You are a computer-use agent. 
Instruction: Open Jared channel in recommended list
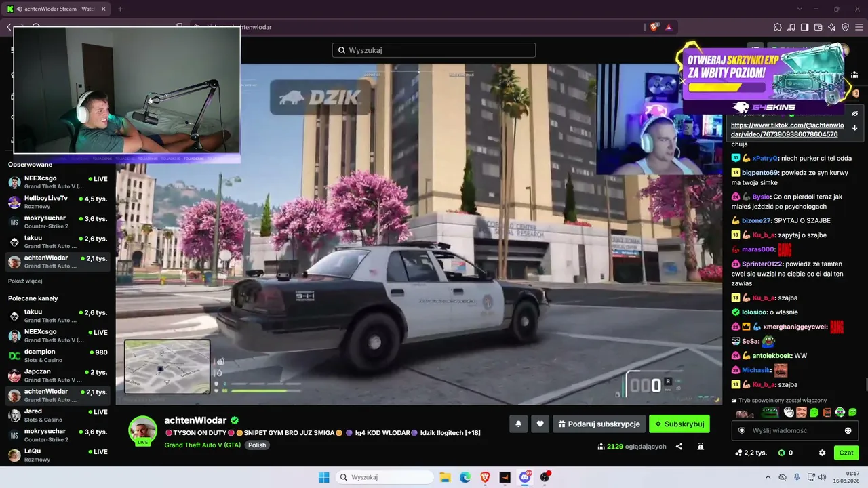click(58, 415)
